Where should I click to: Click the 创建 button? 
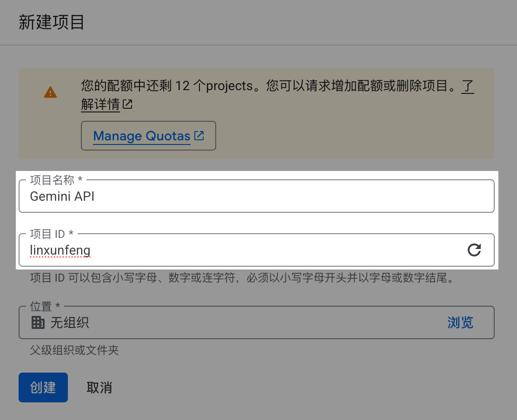pos(43,387)
